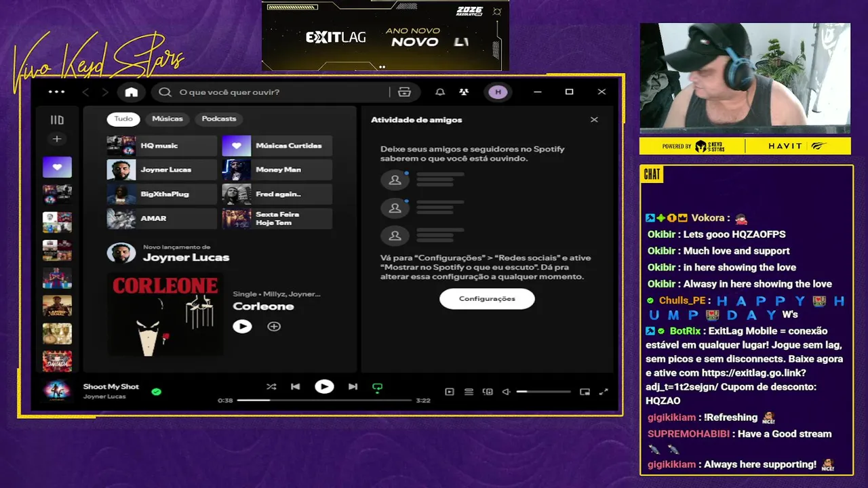Open Liked Songs heart in sidebar

pyautogui.click(x=57, y=167)
